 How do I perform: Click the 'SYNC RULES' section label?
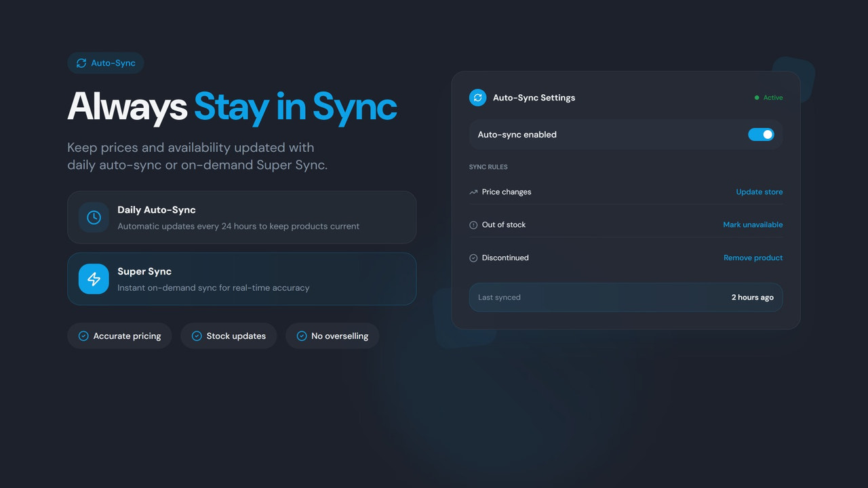pyautogui.click(x=488, y=167)
